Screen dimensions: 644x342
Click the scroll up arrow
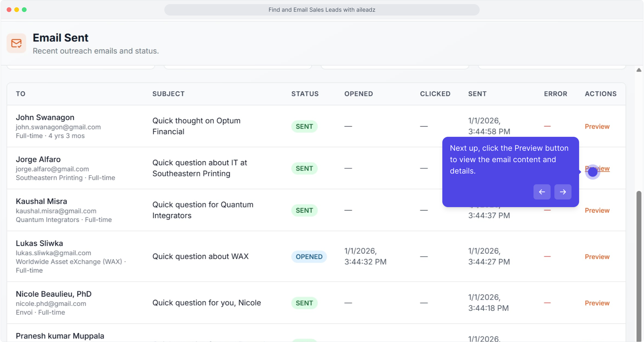pyautogui.click(x=639, y=70)
